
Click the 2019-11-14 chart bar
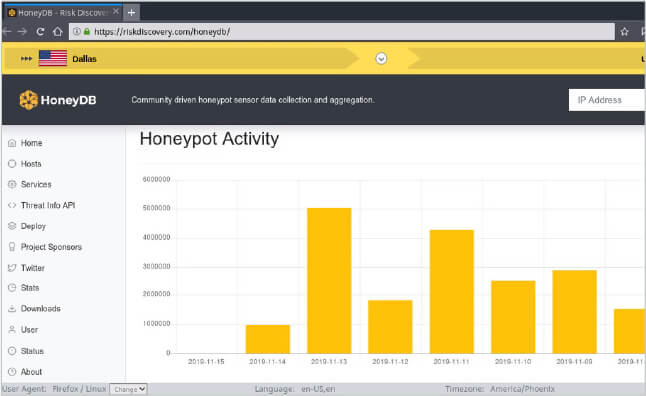[268, 339]
